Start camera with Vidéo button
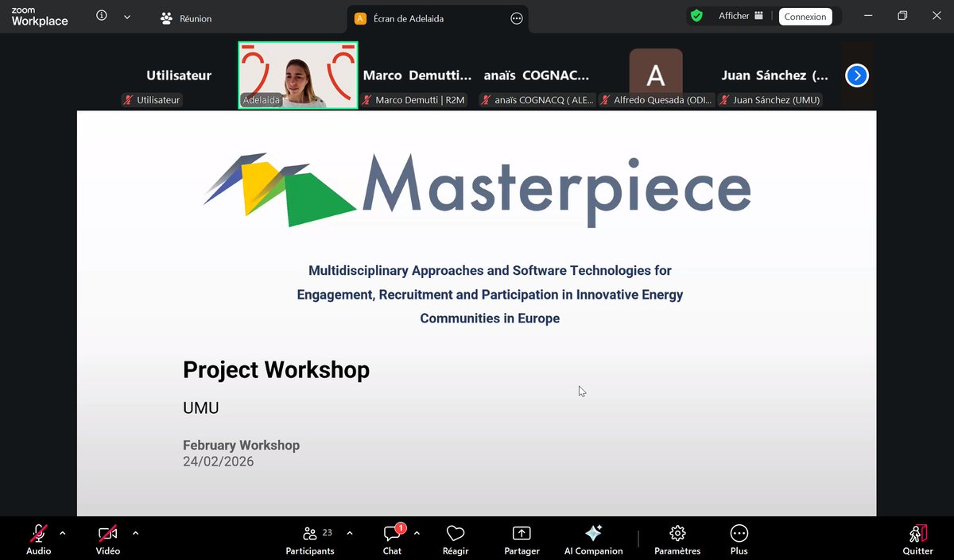The image size is (954, 560). pyautogui.click(x=107, y=539)
